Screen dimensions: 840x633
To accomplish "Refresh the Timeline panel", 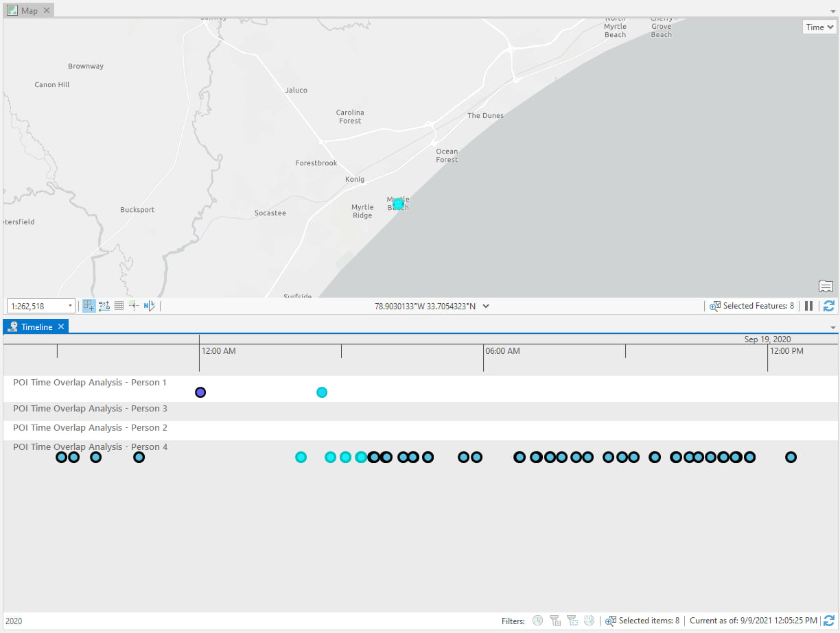I will 829,620.
